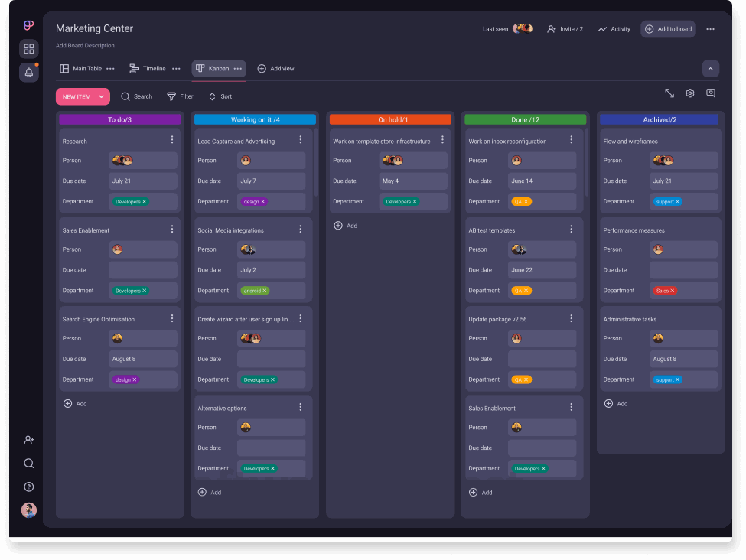Click the app logo at the sidebar top
The height and width of the screenshot is (560, 746).
(x=28, y=24)
